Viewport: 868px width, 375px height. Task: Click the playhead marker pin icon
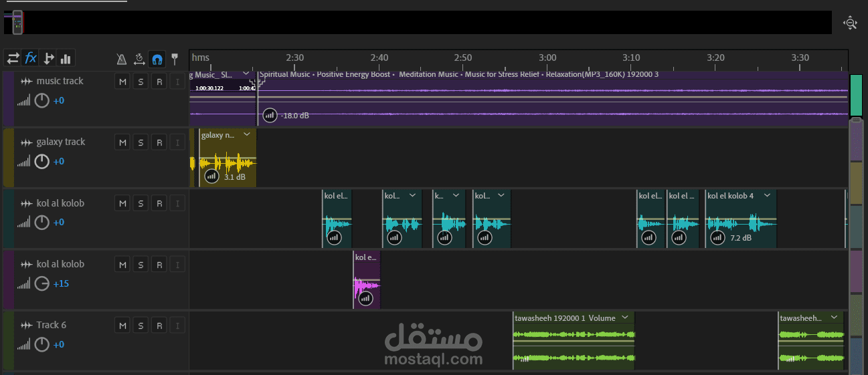pos(175,59)
